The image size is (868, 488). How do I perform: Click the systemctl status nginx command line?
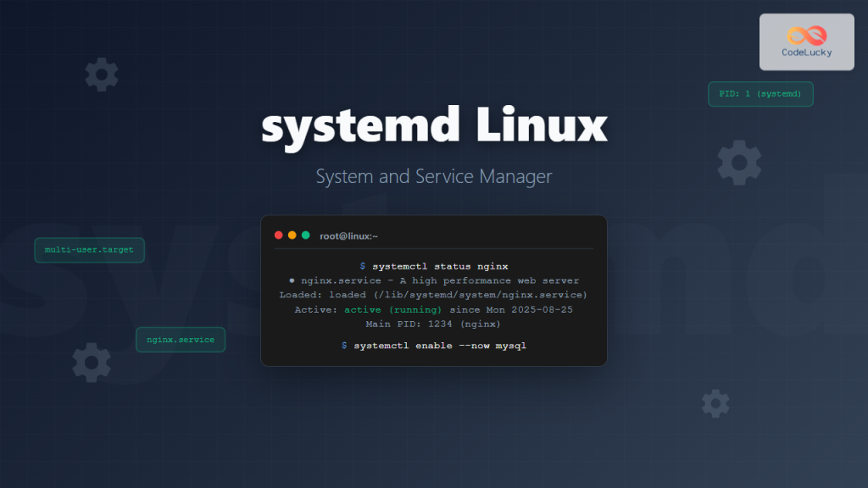(x=441, y=265)
